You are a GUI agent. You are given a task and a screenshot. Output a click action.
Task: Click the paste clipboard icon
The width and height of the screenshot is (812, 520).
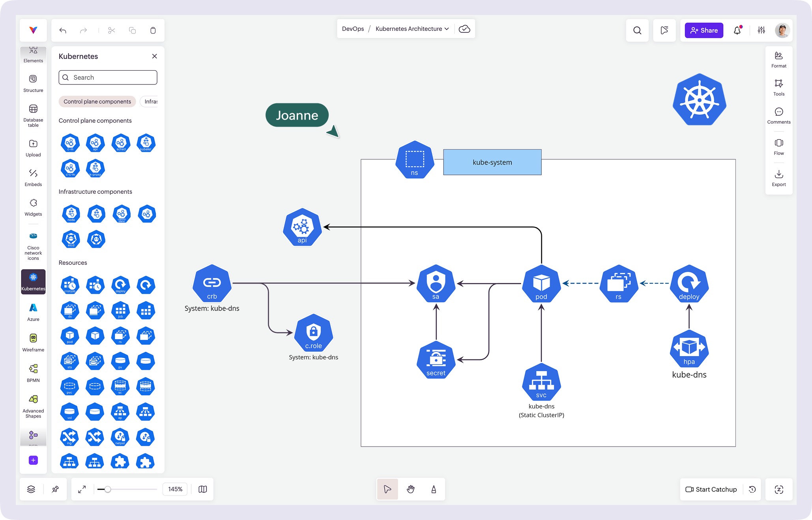tap(153, 30)
